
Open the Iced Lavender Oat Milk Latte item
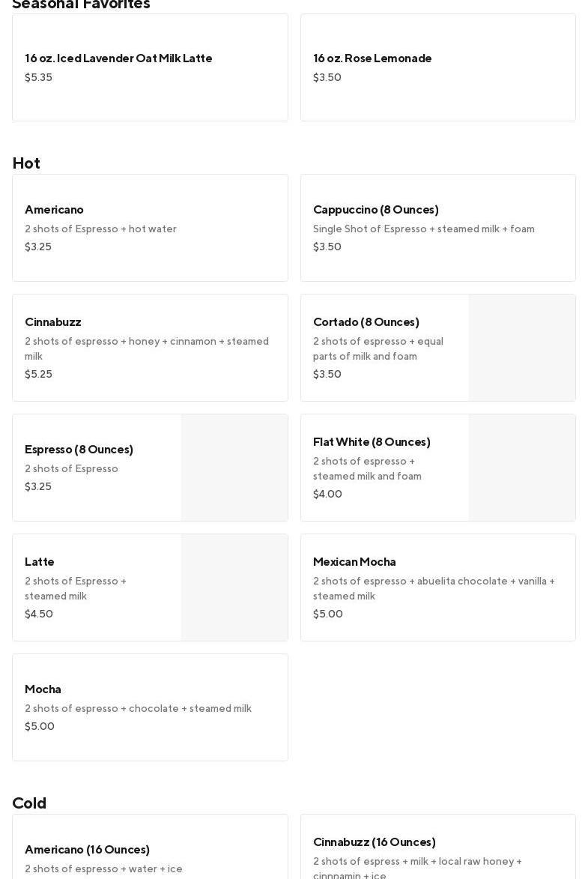click(x=150, y=67)
